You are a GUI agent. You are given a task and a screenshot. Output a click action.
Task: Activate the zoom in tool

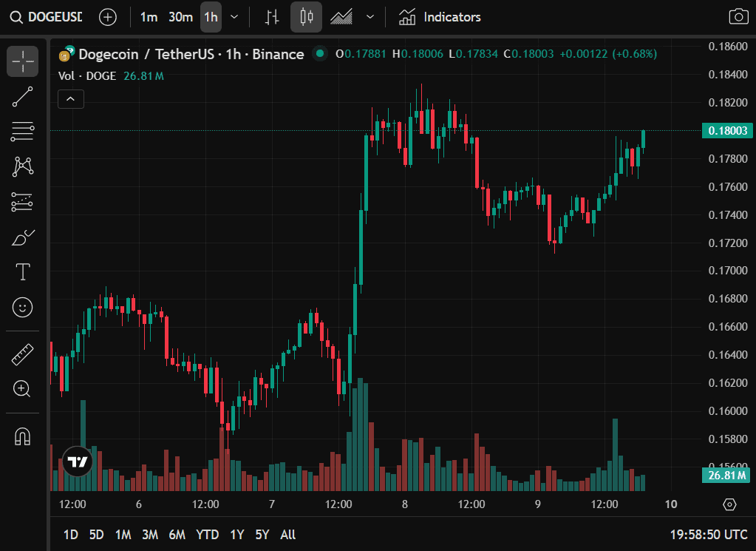point(23,389)
